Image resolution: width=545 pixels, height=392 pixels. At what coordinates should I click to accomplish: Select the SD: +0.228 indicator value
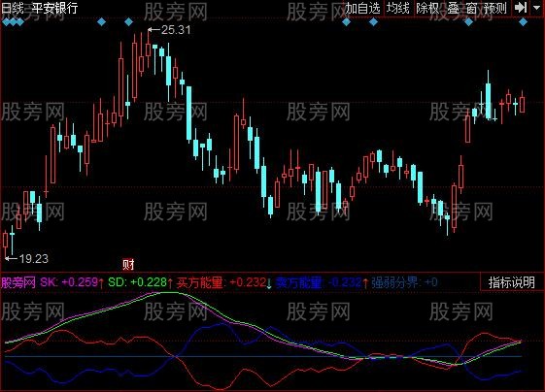point(137,282)
